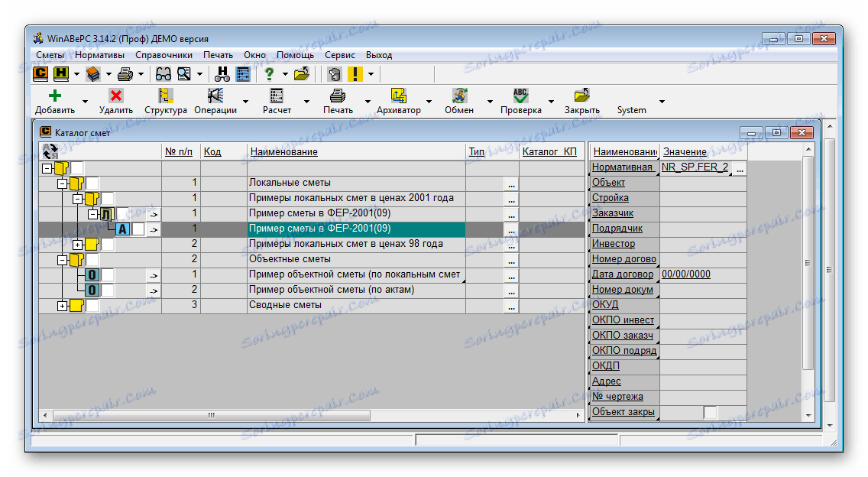
Task: Click the Тип column header
Action: (x=477, y=151)
